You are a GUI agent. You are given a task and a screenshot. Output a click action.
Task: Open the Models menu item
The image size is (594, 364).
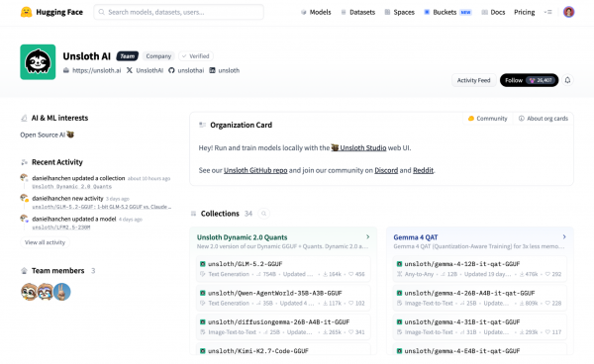[316, 12]
